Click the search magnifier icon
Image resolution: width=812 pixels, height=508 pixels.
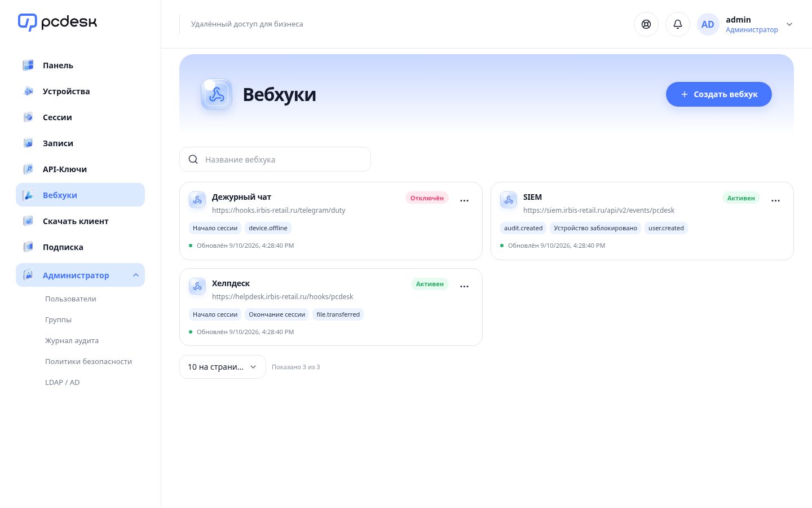pyautogui.click(x=193, y=159)
